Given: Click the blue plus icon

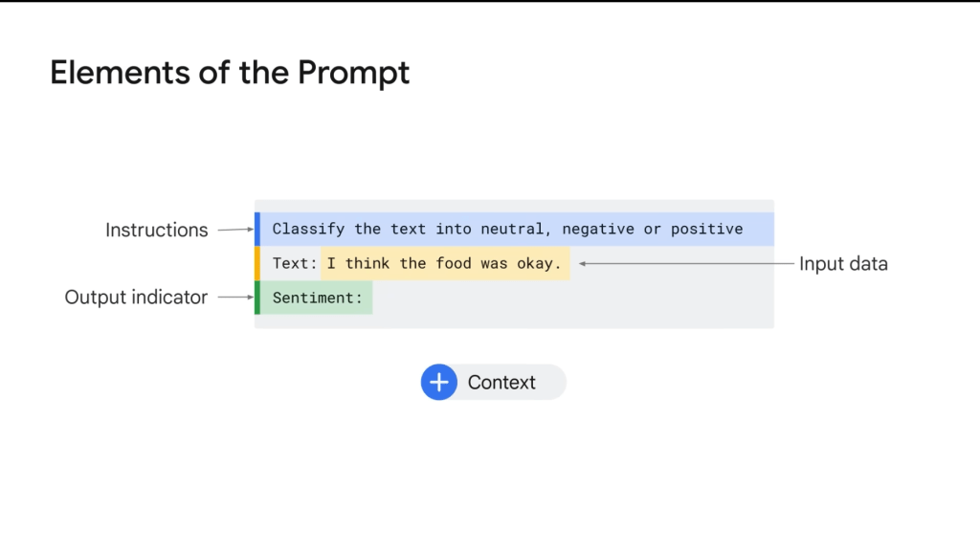Looking at the screenshot, I should pos(438,383).
